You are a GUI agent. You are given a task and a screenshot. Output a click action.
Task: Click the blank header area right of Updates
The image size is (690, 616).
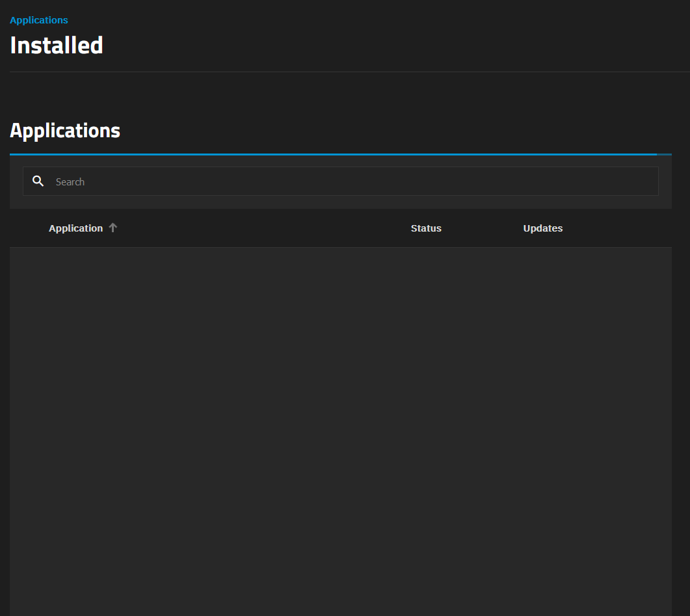point(618,228)
